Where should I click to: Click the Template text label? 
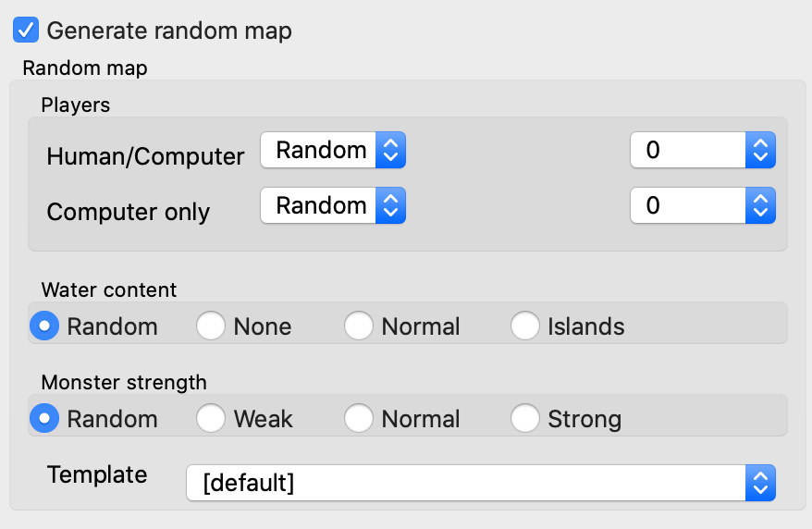pyautogui.click(x=97, y=475)
